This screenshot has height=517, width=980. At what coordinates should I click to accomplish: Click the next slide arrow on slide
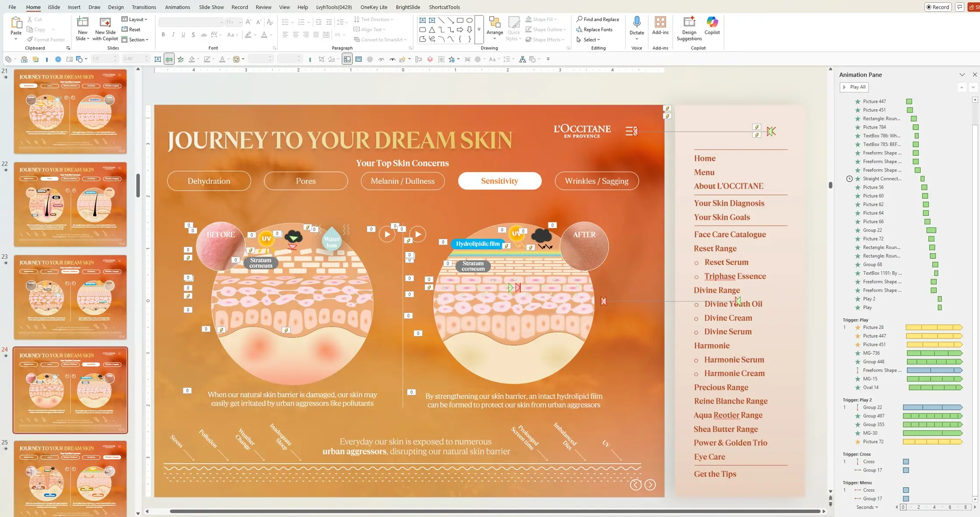tap(650, 485)
